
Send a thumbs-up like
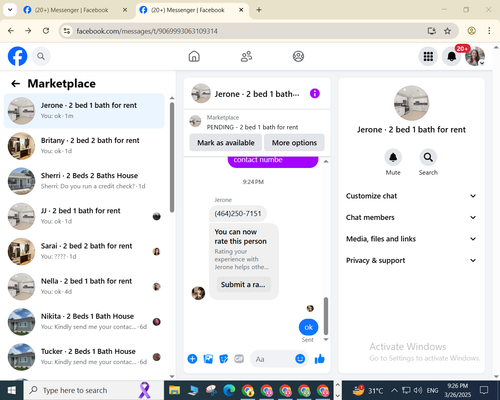(x=320, y=359)
